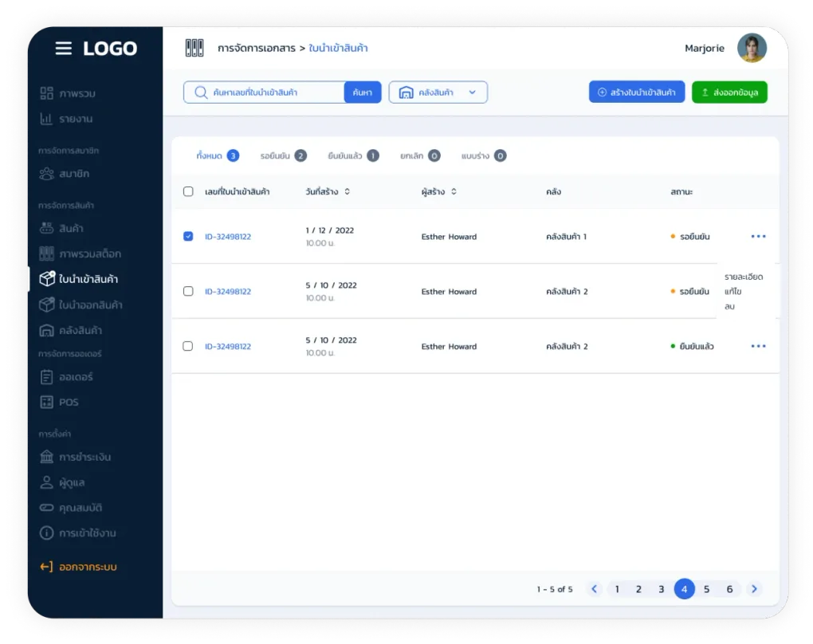
Task: Open the ภาพรวม dashboard icon in sidebar
Action: tap(47, 93)
